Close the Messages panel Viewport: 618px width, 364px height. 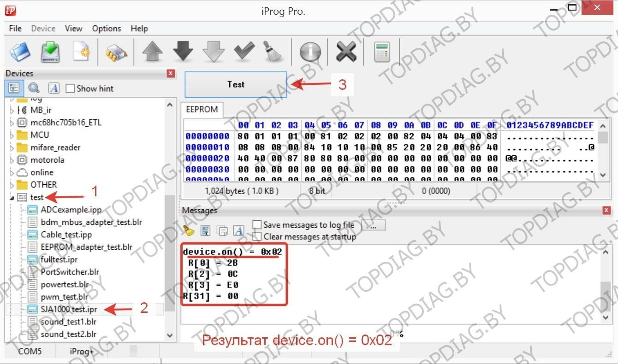(606, 210)
